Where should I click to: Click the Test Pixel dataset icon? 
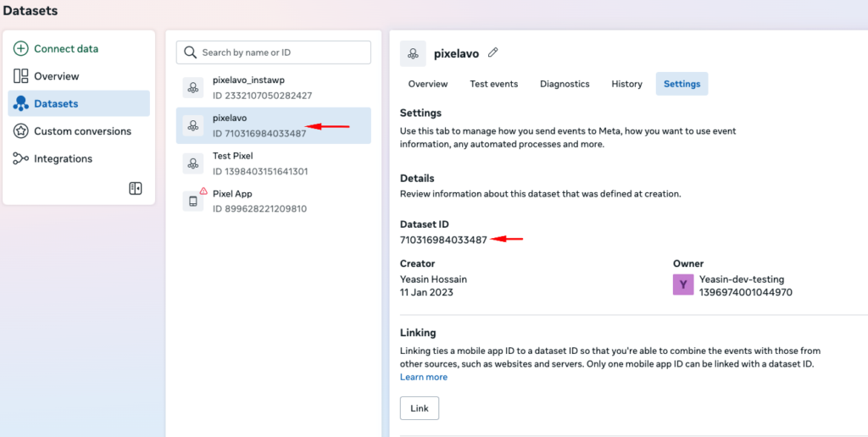click(x=193, y=163)
